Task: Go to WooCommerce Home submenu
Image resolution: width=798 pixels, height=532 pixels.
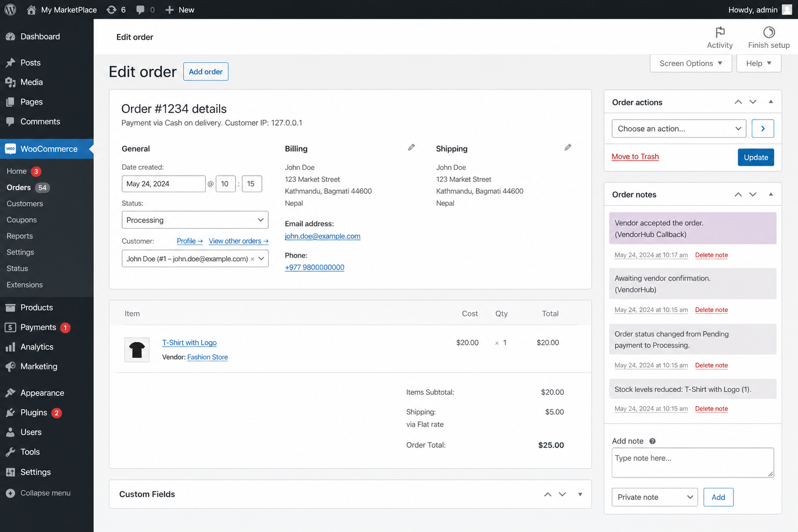Action: coord(17,171)
